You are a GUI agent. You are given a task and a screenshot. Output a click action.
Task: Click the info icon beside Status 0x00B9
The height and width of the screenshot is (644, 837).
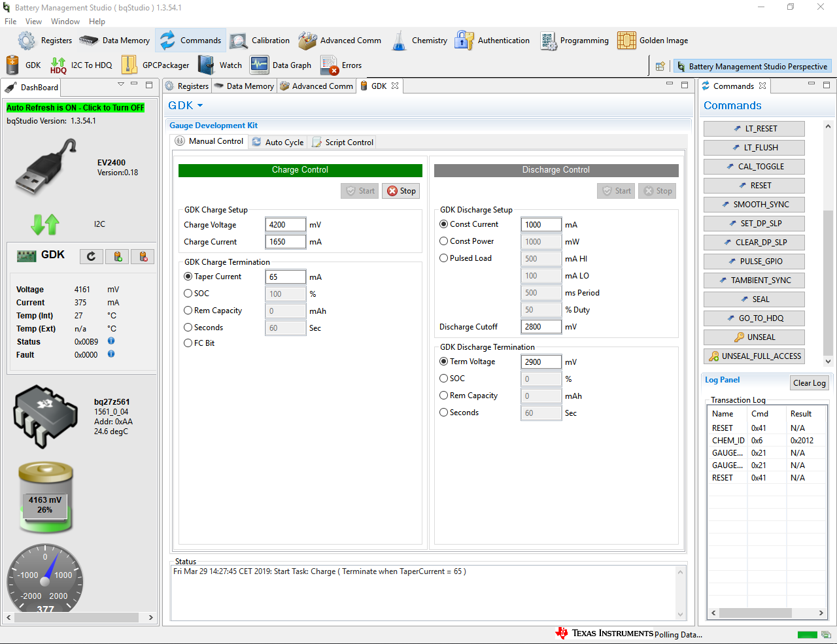click(111, 341)
